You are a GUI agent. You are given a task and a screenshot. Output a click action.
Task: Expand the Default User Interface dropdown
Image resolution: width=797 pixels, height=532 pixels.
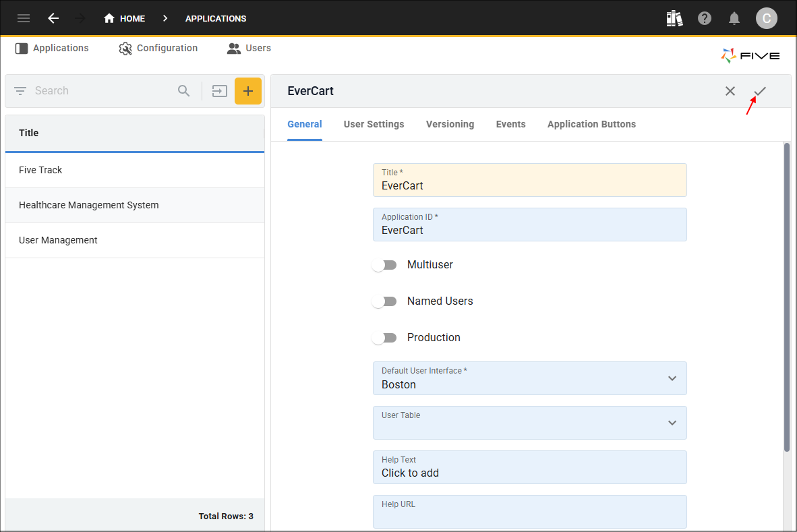(672, 378)
